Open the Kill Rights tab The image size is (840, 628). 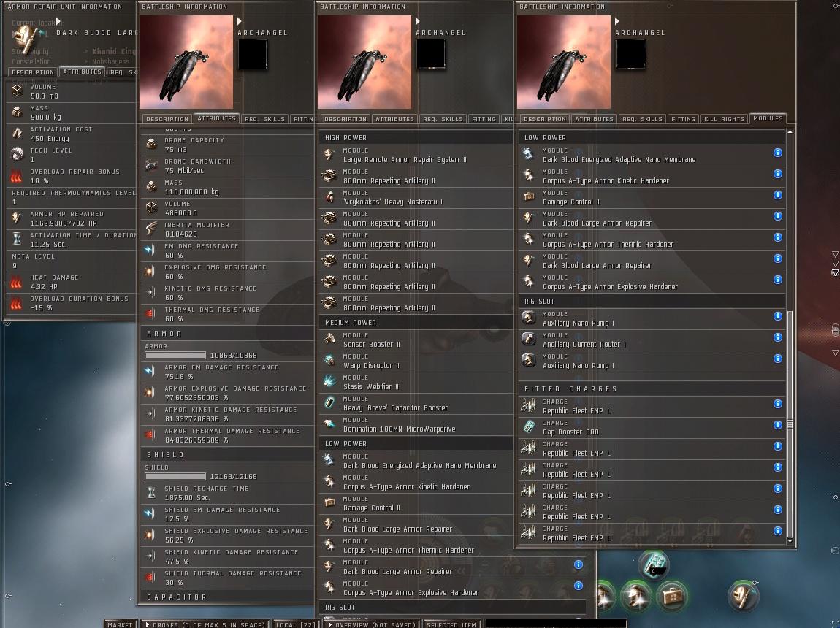coord(724,119)
